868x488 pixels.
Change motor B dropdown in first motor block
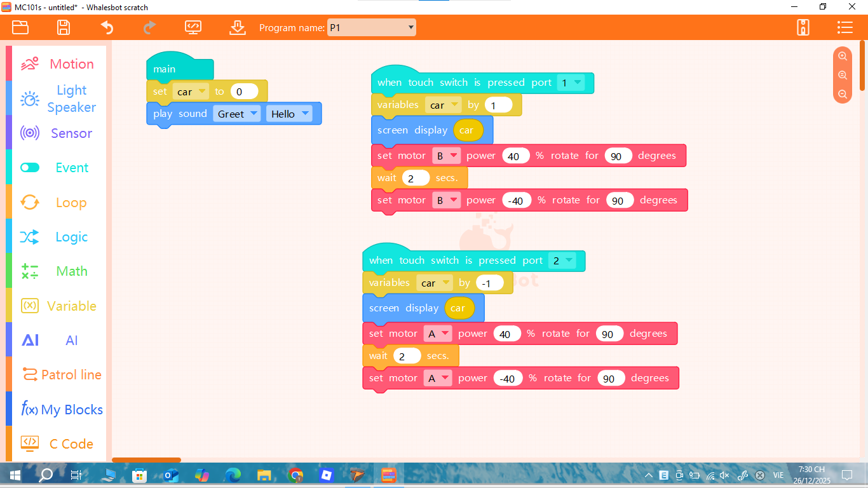(445, 156)
